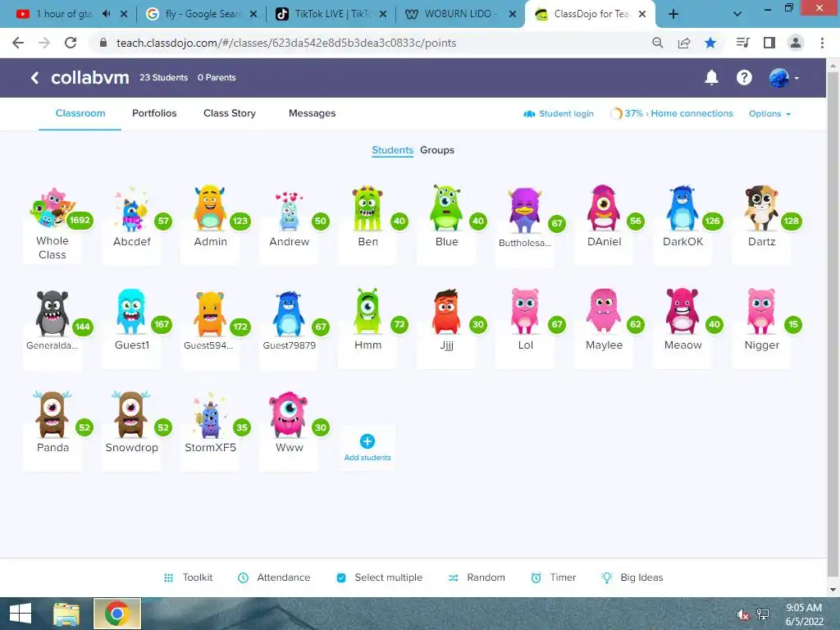Viewport: 840px width, 630px height.
Task: Share this page from the address bar
Action: (x=684, y=43)
